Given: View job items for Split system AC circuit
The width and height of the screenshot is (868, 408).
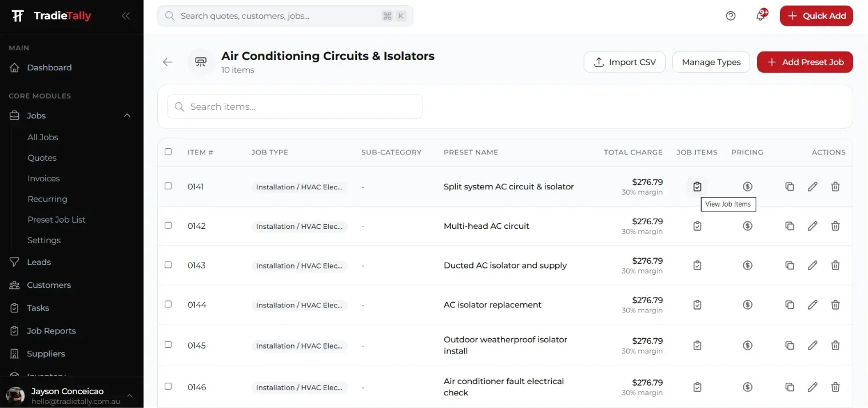Looking at the screenshot, I should click(x=697, y=187).
